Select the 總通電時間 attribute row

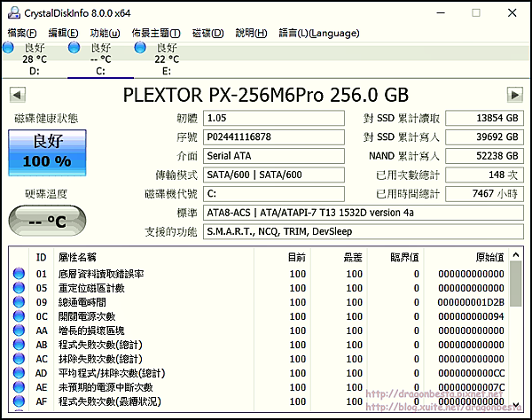point(259,302)
